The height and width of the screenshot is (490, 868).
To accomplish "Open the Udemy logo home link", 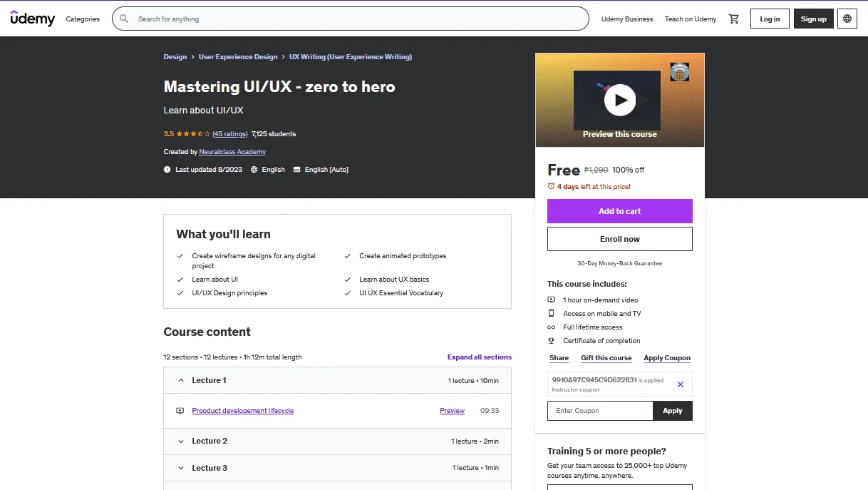I will [x=33, y=19].
